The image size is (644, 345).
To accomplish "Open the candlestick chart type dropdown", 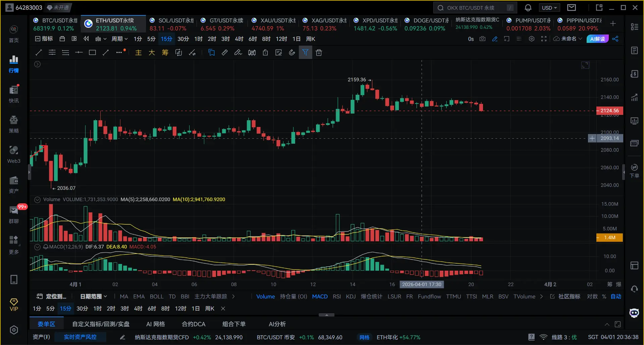I will 101,39.
